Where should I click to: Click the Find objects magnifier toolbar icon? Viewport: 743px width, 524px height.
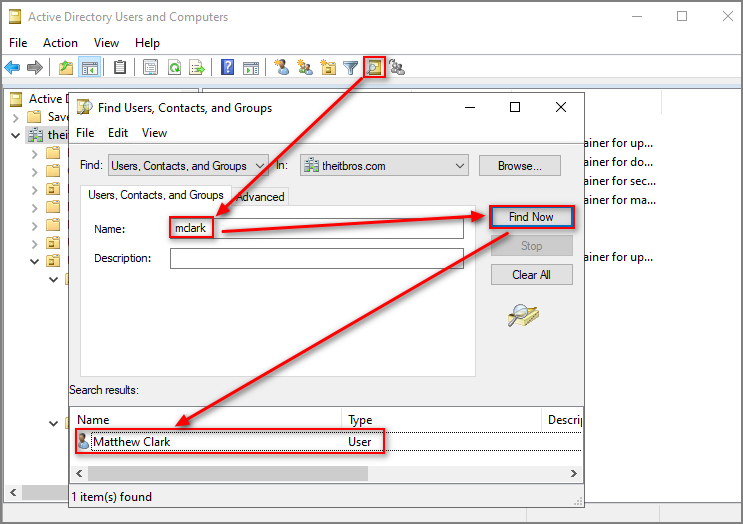pyautogui.click(x=374, y=67)
